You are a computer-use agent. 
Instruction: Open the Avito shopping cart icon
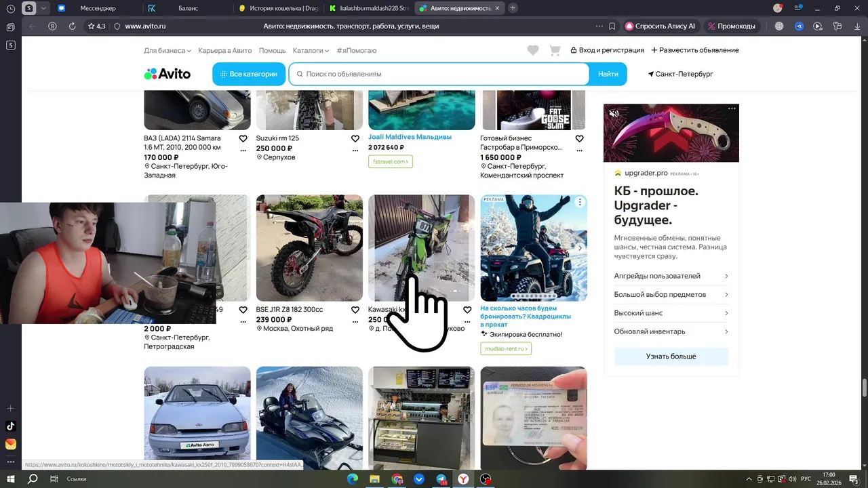[x=555, y=50]
